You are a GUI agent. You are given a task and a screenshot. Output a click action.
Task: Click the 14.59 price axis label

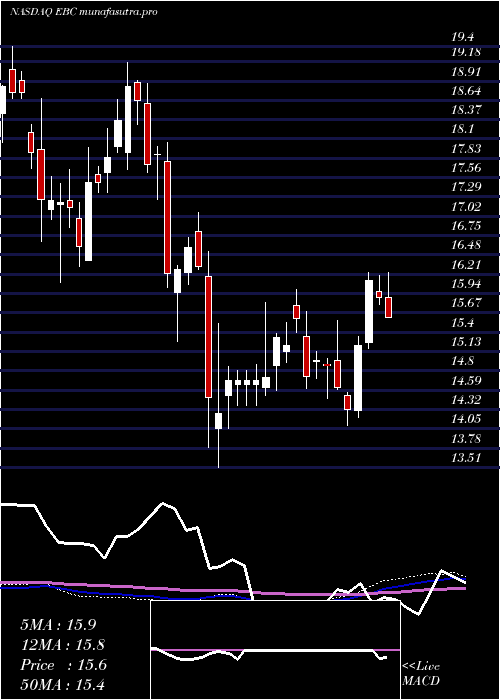point(466,380)
